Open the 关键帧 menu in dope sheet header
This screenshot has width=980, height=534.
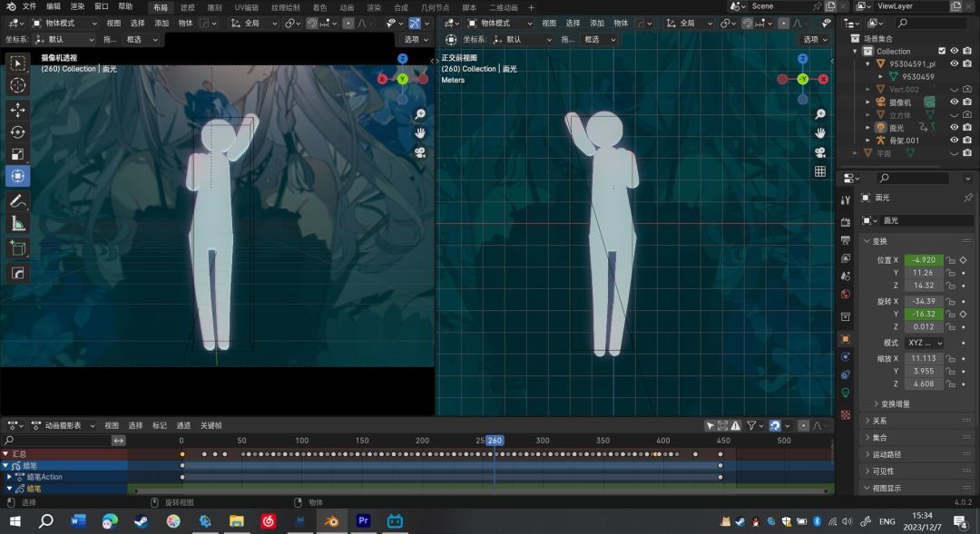pos(211,425)
